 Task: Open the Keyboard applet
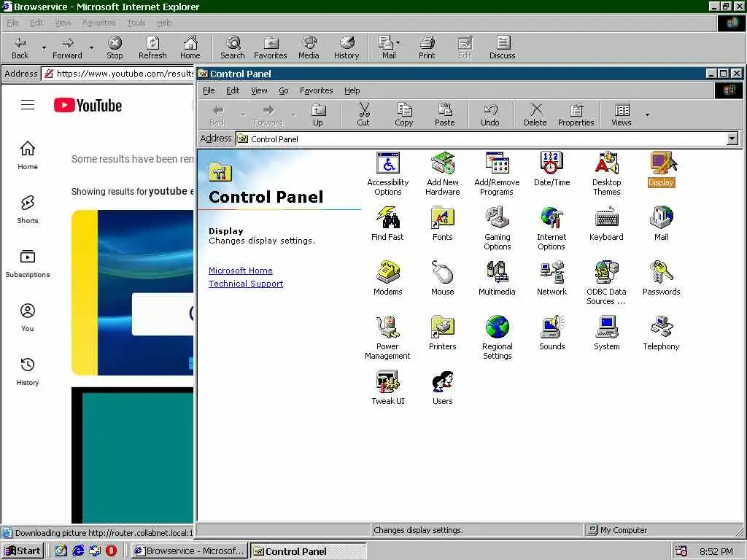point(606,224)
